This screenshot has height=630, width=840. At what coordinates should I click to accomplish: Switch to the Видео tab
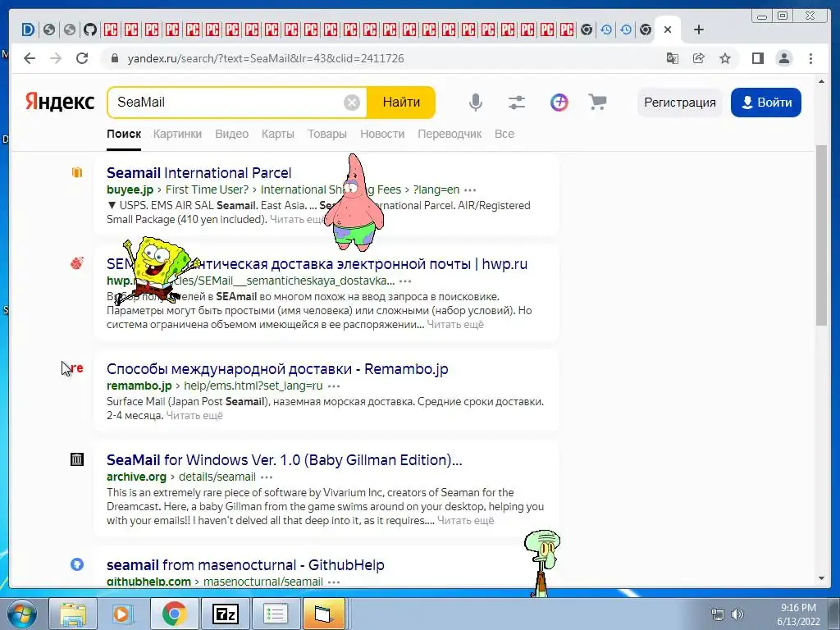coord(231,134)
